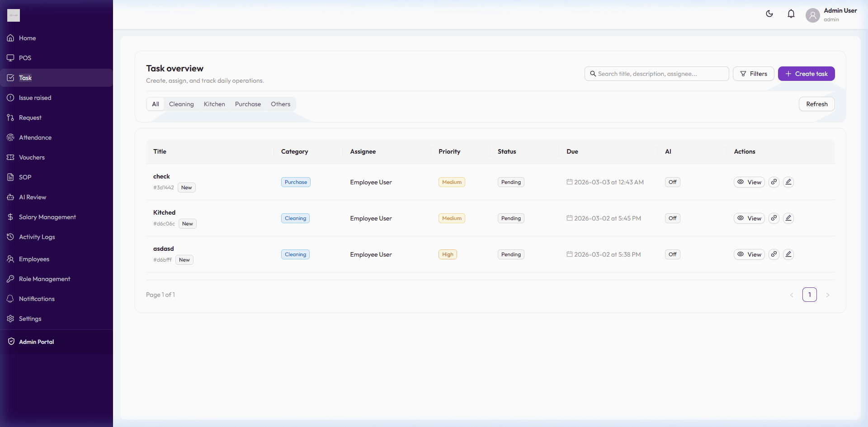The height and width of the screenshot is (427, 868).
Task: Toggle AI Off switch for check task
Action: [x=672, y=182]
